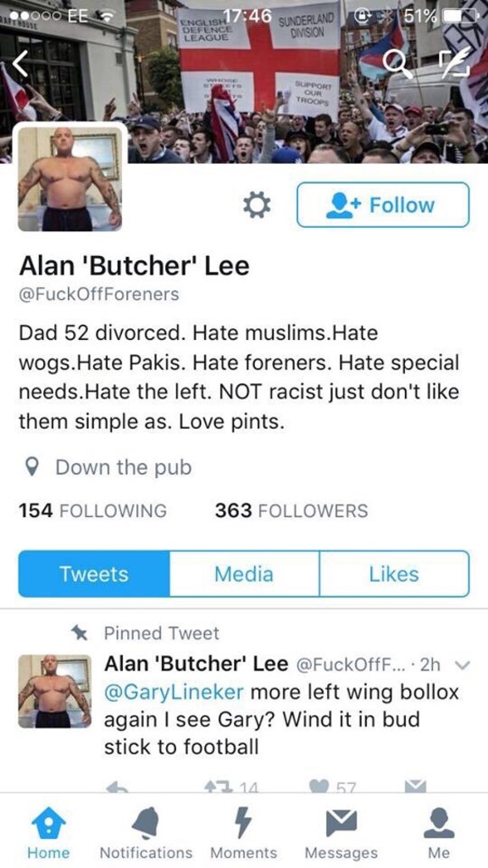
Task: Switch to the Media tab
Action: tap(244, 574)
